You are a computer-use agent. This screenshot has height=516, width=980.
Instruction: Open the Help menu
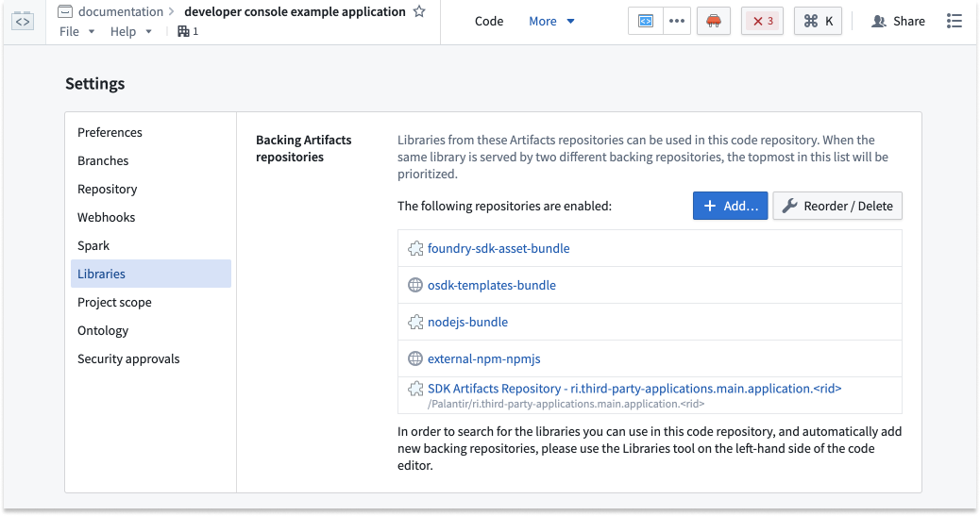coord(123,31)
